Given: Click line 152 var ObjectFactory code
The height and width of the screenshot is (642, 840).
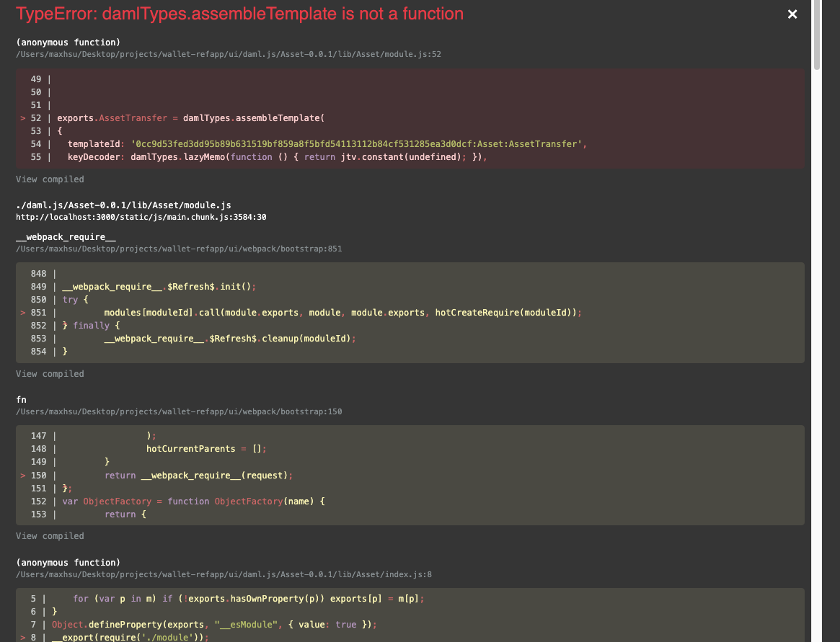Looking at the screenshot, I should click(191, 501).
